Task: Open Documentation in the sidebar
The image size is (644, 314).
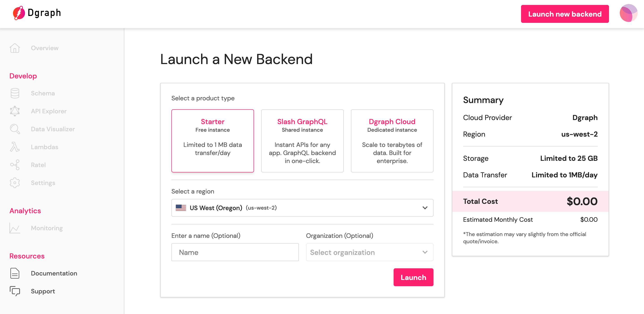Action: (x=54, y=273)
